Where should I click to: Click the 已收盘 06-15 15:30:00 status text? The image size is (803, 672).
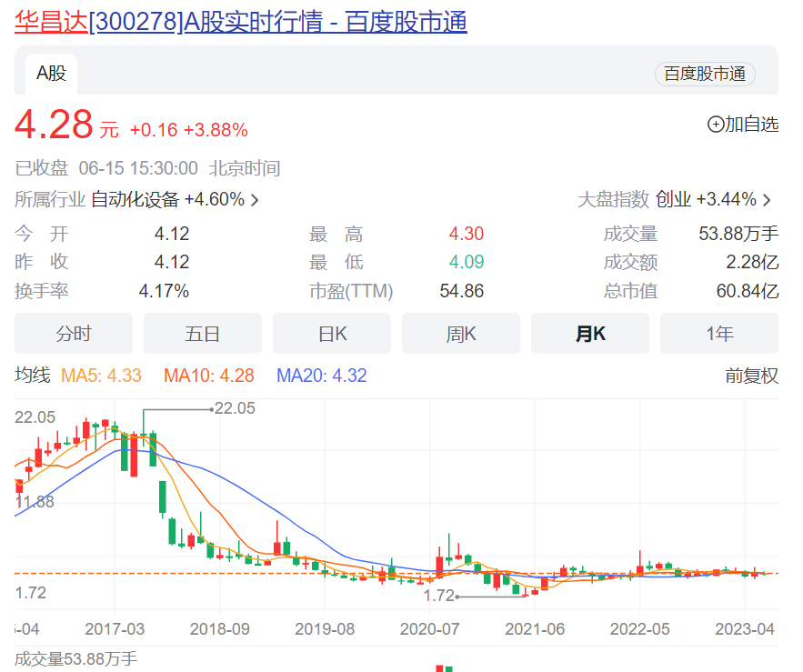pyautogui.click(x=106, y=168)
